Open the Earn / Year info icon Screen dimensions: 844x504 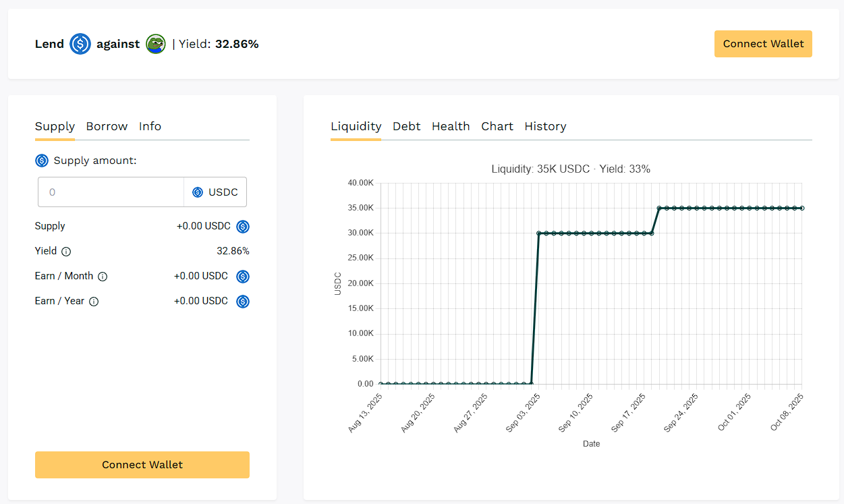pos(94,302)
